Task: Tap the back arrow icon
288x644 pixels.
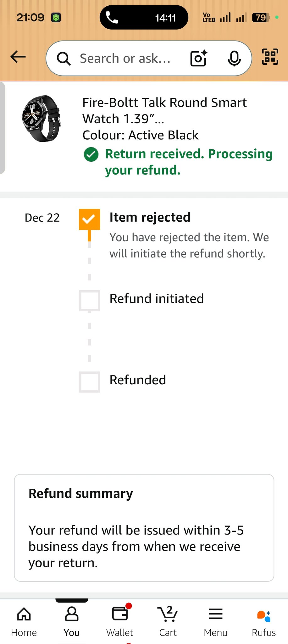Action: (x=18, y=57)
